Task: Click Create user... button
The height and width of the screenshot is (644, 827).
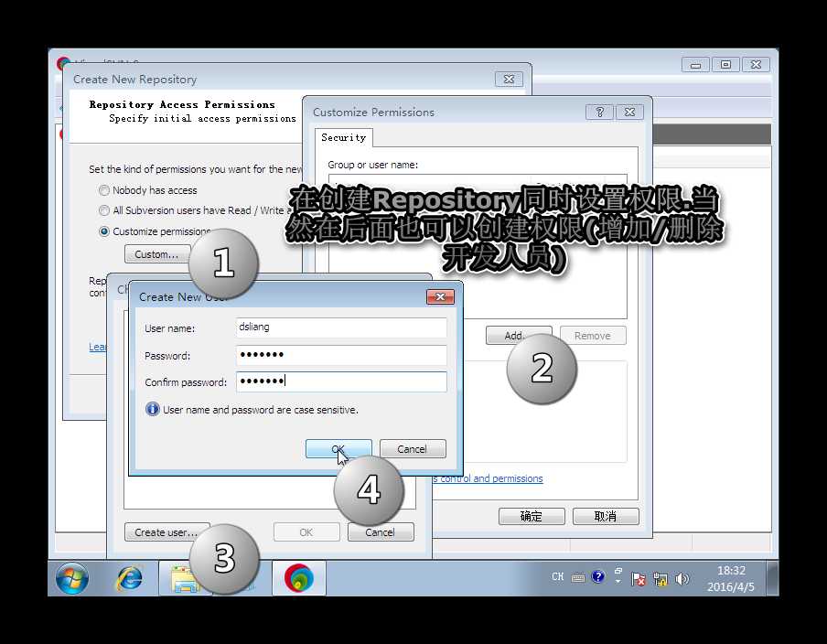Action: (x=166, y=532)
